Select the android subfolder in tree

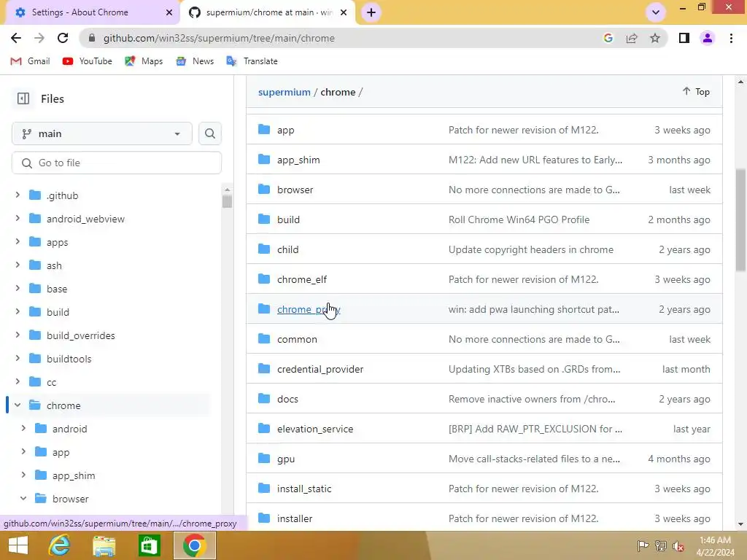click(x=69, y=429)
